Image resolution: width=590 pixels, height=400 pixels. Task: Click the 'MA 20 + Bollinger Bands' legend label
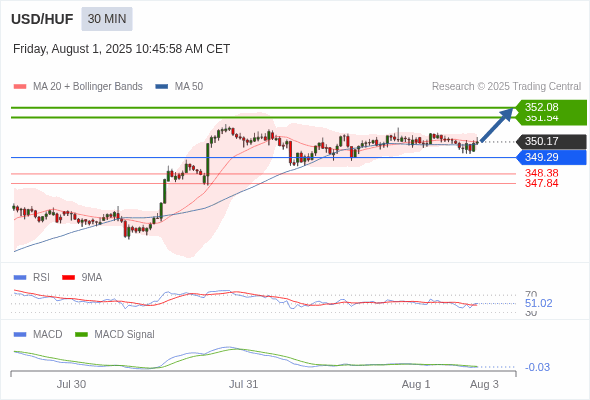click(x=88, y=87)
